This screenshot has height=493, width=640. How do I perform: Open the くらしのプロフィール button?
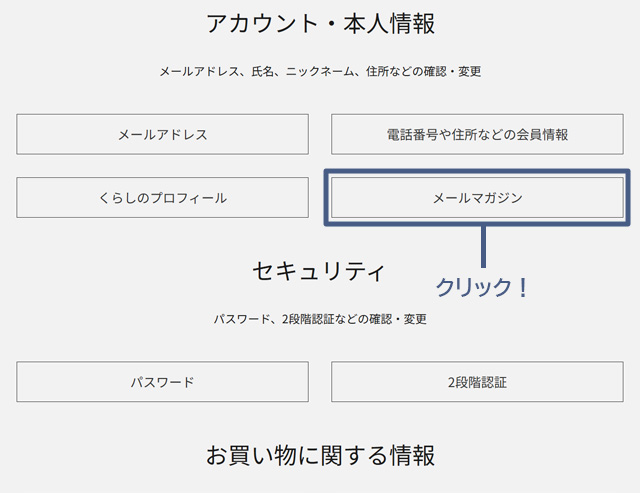click(x=162, y=197)
